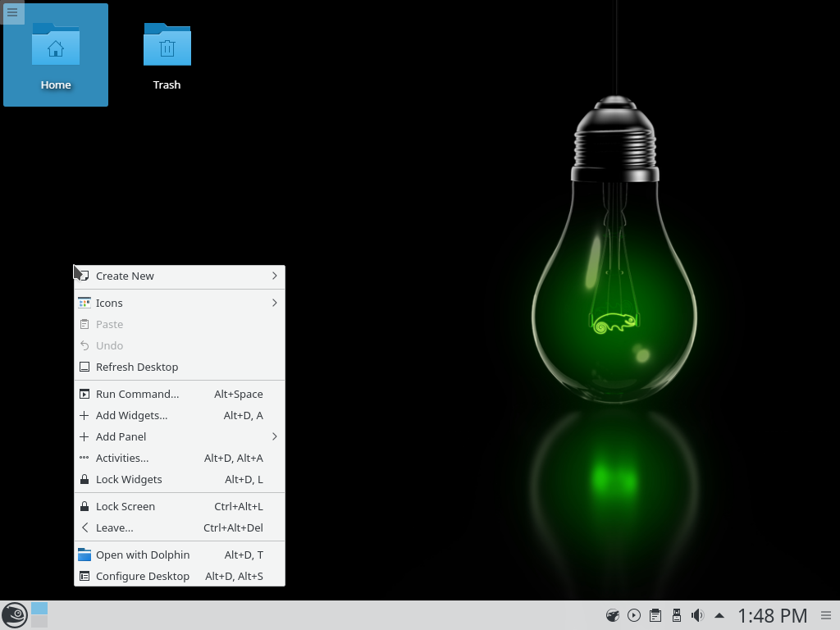Click the wolf-shaped system tray icon

coord(612,615)
